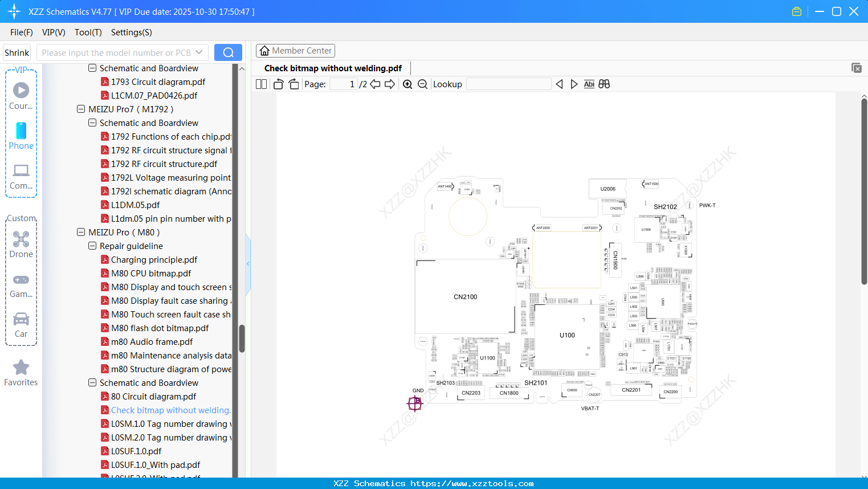Open the Member Center button
Image resolution: width=868 pixels, height=489 pixels.
tap(295, 51)
